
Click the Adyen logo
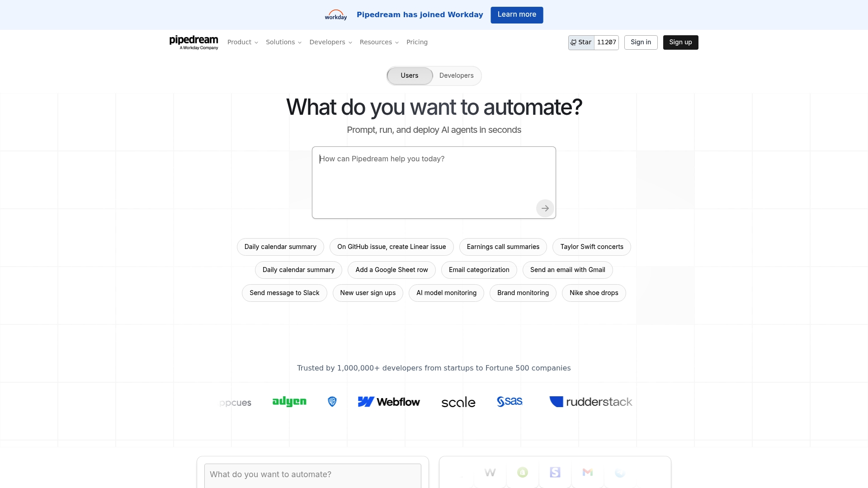click(289, 402)
